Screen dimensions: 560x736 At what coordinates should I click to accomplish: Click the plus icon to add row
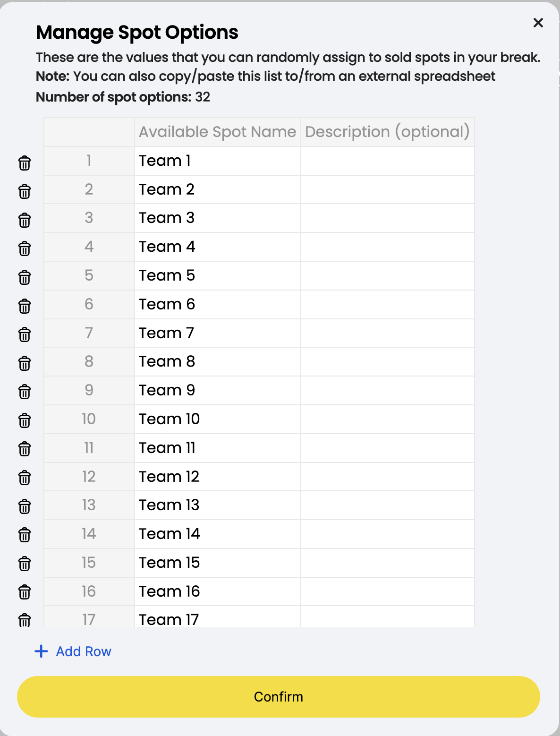click(x=41, y=651)
